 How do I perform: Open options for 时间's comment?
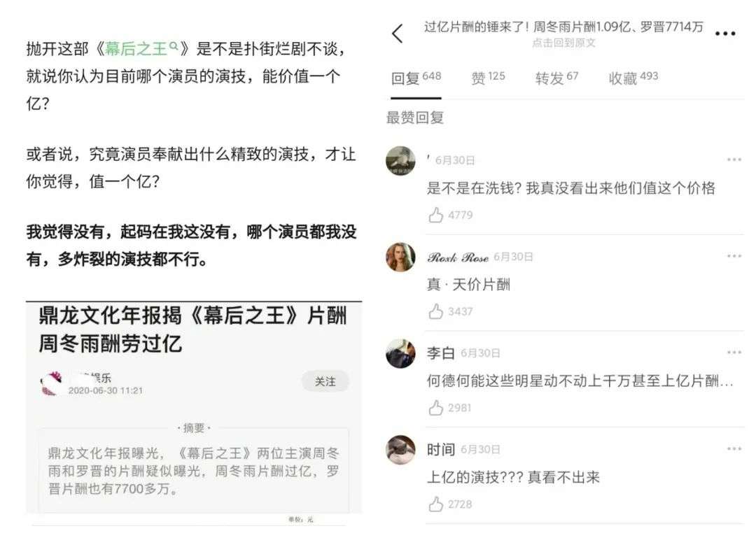tap(734, 449)
